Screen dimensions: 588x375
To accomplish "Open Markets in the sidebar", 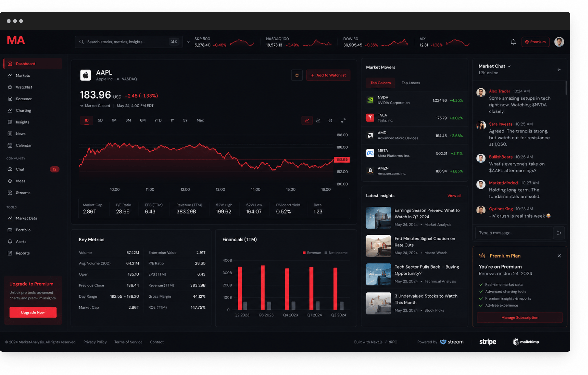I will pyautogui.click(x=33, y=76).
